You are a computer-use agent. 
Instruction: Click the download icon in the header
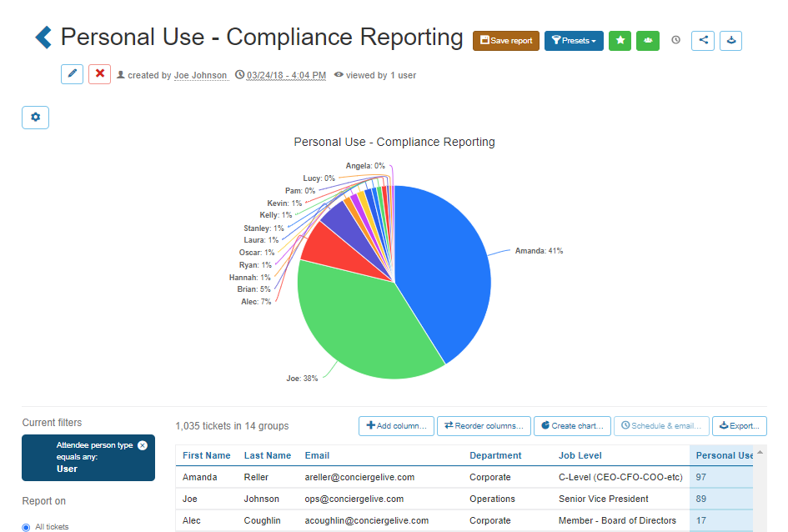(731, 40)
